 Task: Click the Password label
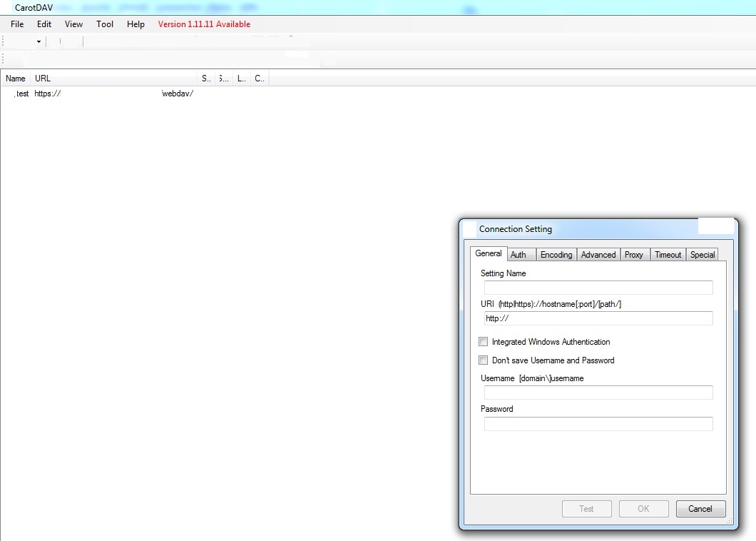pyautogui.click(x=496, y=409)
